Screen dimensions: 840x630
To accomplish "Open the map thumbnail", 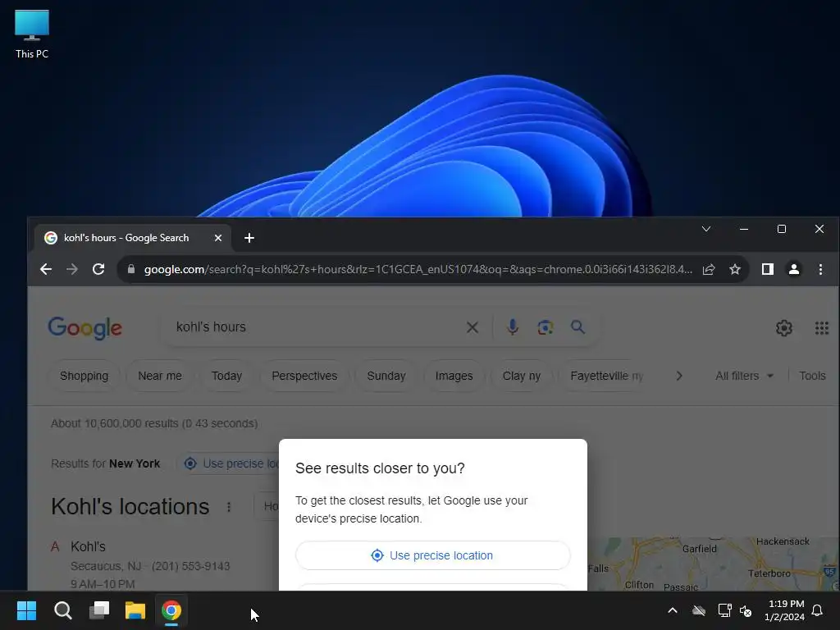I will [x=713, y=564].
